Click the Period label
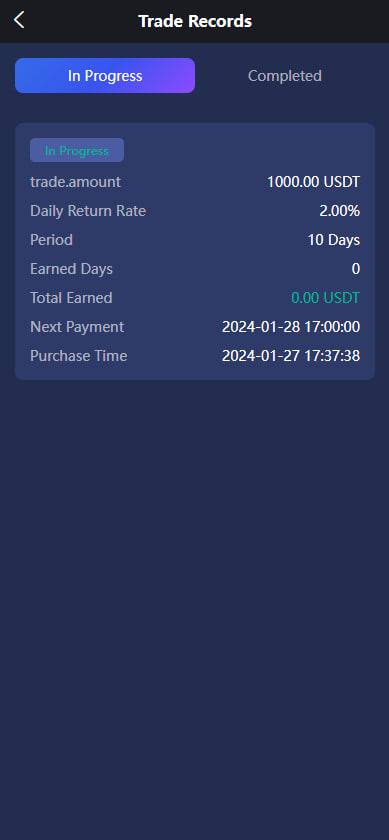This screenshot has width=389, height=840. [x=51, y=240]
